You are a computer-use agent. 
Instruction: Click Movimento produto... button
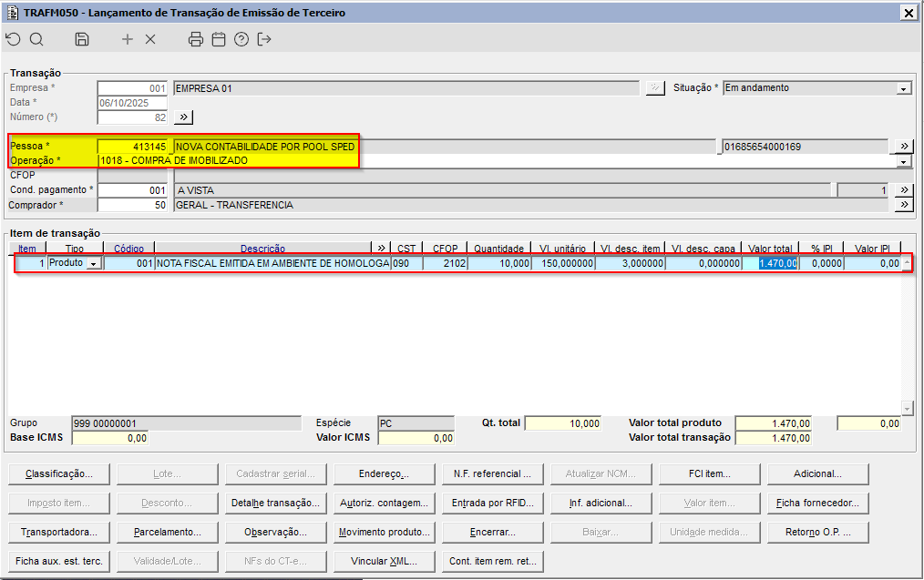coord(384,533)
